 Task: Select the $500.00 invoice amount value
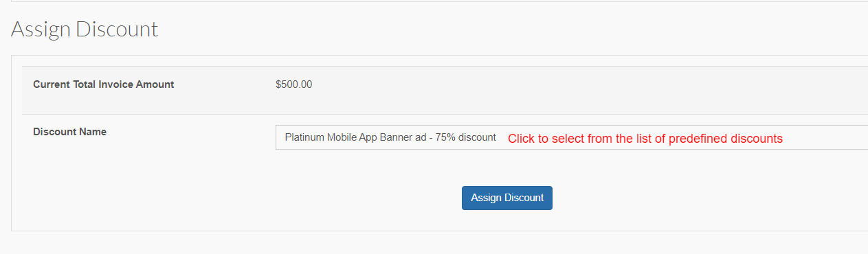point(293,84)
